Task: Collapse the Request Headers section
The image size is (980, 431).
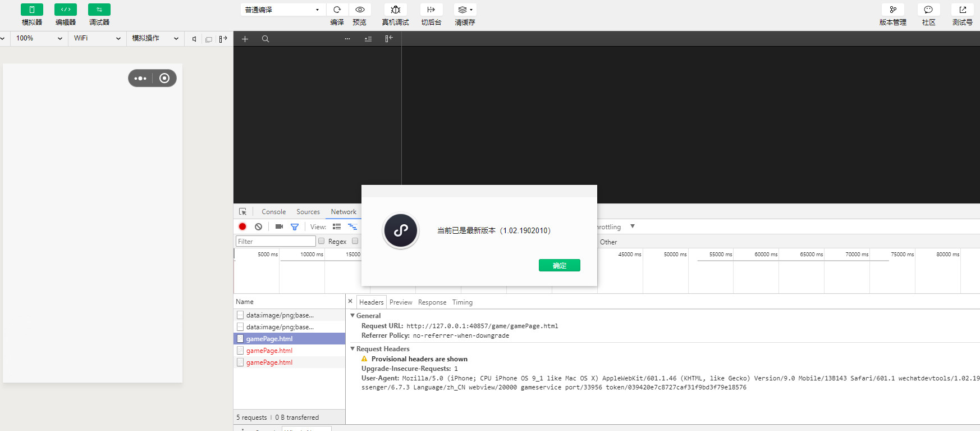Action: 352,348
